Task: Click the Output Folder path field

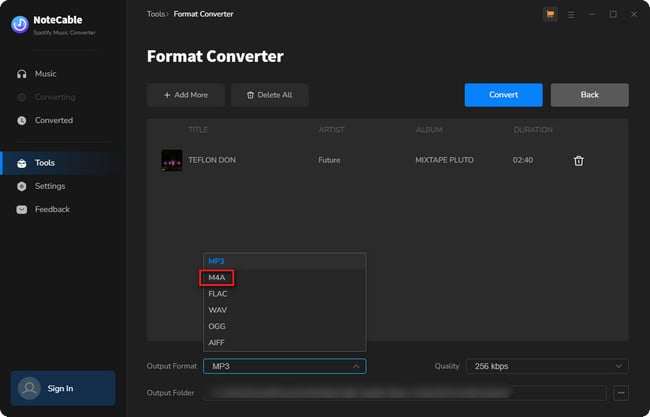Action: [405, 393]
